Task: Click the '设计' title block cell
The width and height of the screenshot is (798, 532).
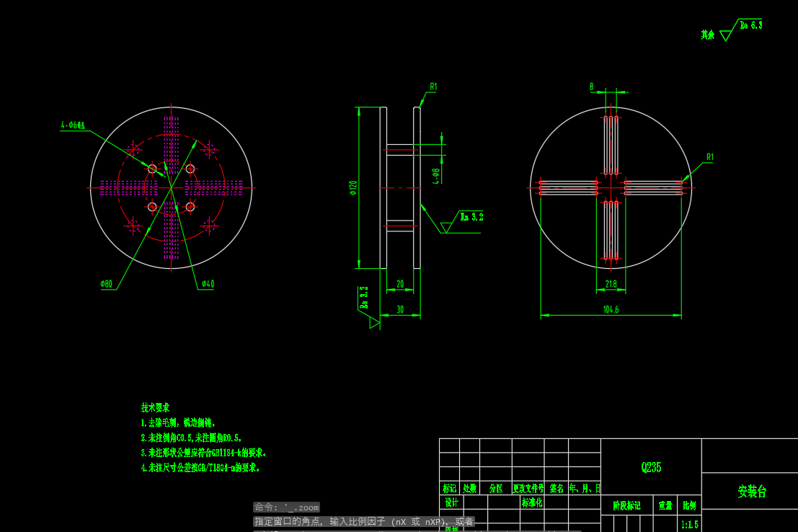Action: tap(451, 502)
